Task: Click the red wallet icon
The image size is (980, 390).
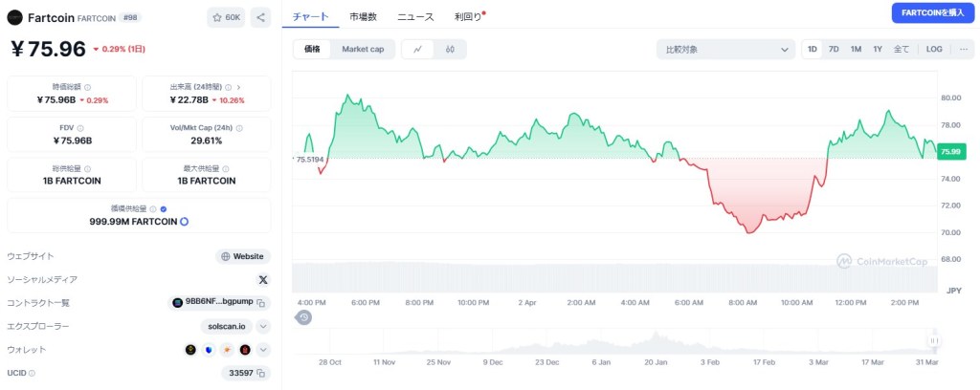Action: click(x=245, y=350)
